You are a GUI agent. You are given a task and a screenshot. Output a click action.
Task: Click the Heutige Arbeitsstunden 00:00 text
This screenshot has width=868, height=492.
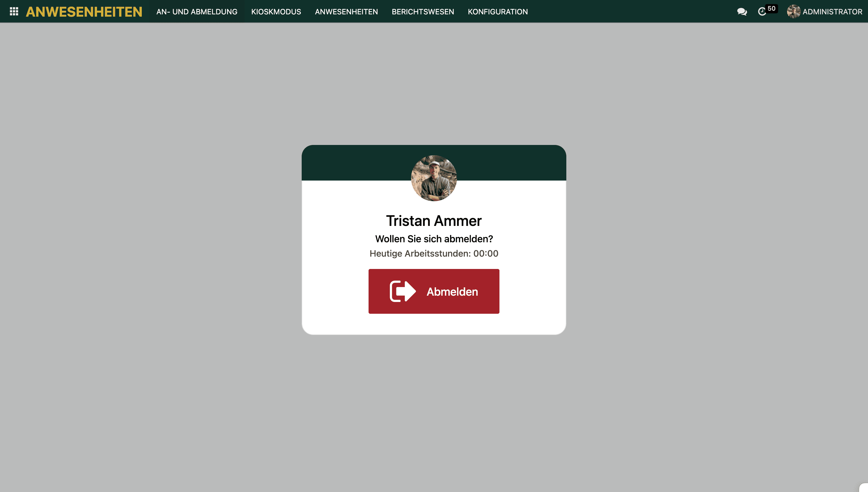433,253
